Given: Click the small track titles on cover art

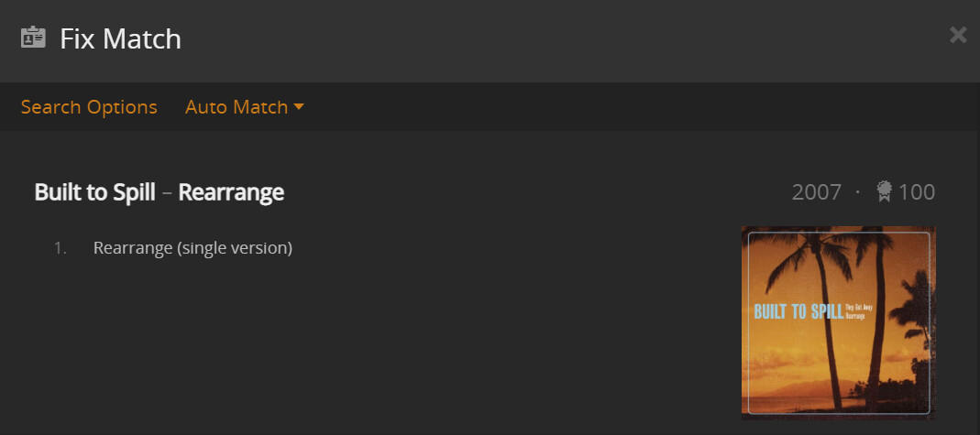Looking at the screenshot, I should tap(858, 312).
